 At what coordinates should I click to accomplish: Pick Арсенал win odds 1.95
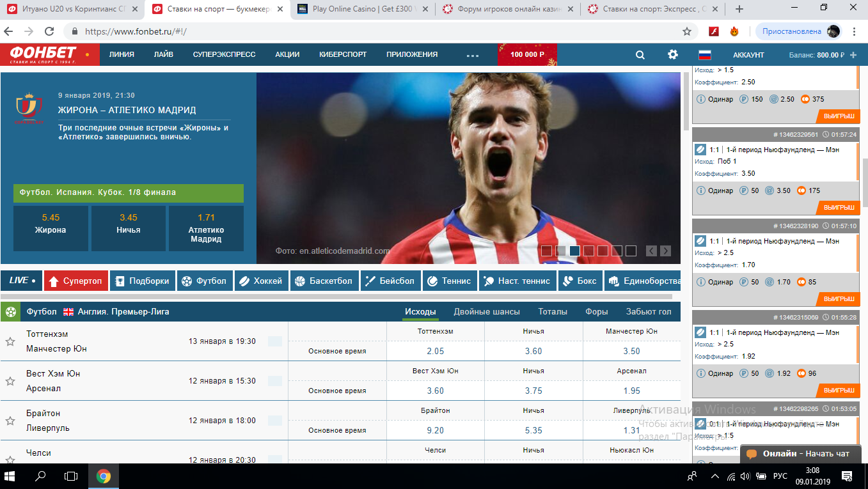tap(631, 391)
